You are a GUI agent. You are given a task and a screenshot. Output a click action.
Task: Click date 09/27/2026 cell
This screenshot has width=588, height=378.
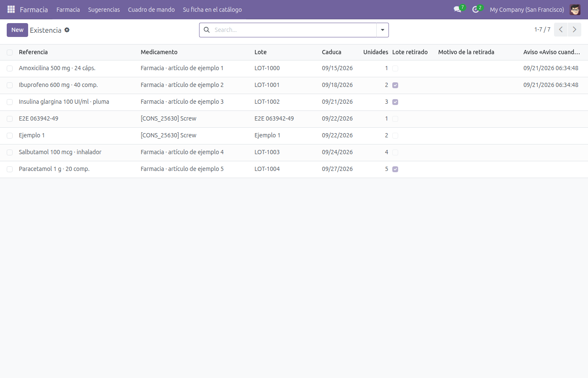(337, 169)
